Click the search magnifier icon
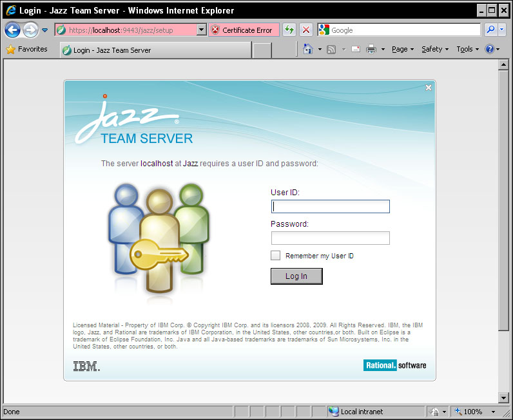Screen dimensions: 513x420 pyautogui.click(x=490, y=30)
